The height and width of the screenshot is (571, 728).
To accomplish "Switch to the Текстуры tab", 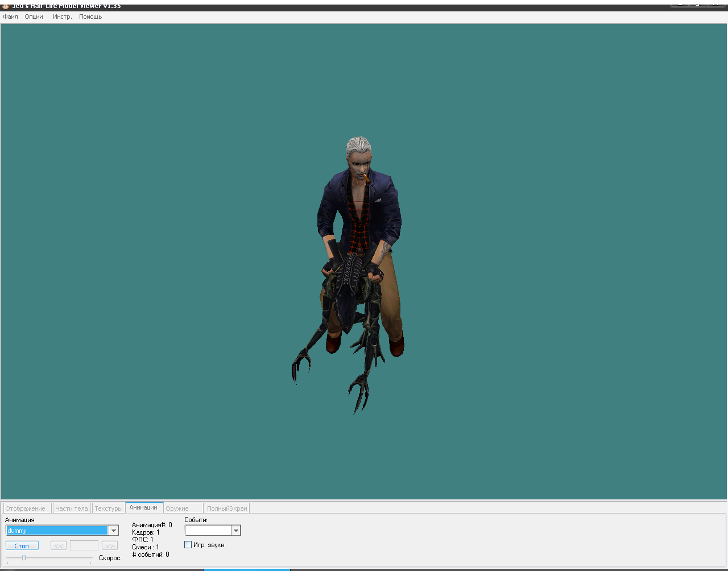I will [108, 508].
